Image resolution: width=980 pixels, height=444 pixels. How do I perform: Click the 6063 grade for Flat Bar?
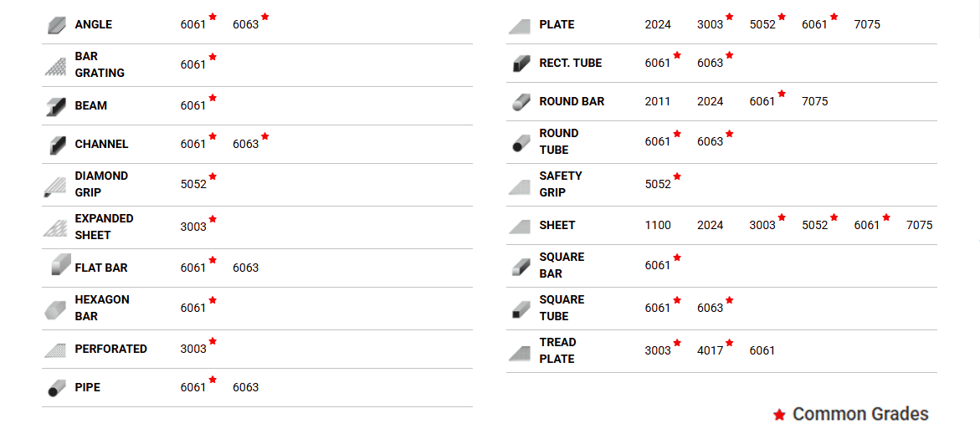(x=245, y=268)
